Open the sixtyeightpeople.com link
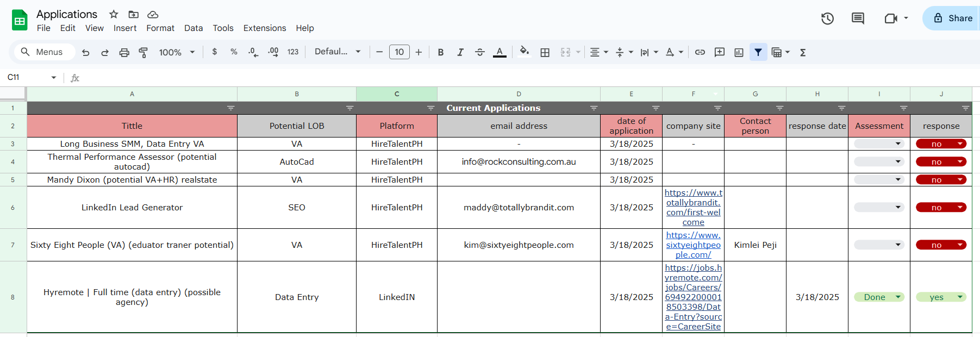The width and height of the screenshot is (980, 337). [x=693, y=245]
